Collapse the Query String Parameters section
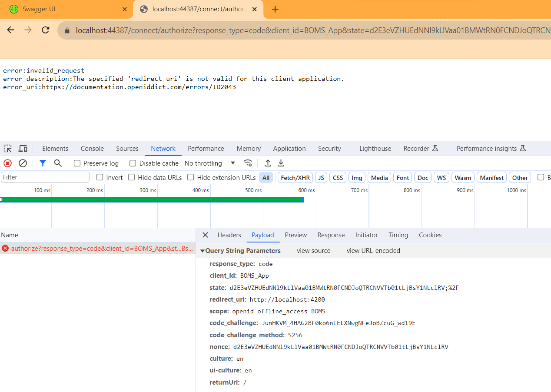The image size is (551, 392). 202,251
